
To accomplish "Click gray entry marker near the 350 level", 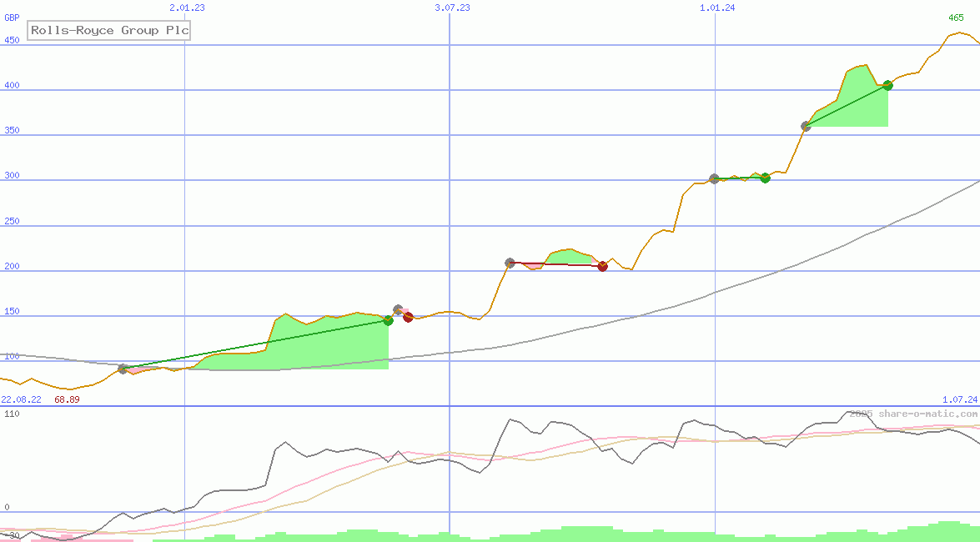I will [x=807, y=126].
